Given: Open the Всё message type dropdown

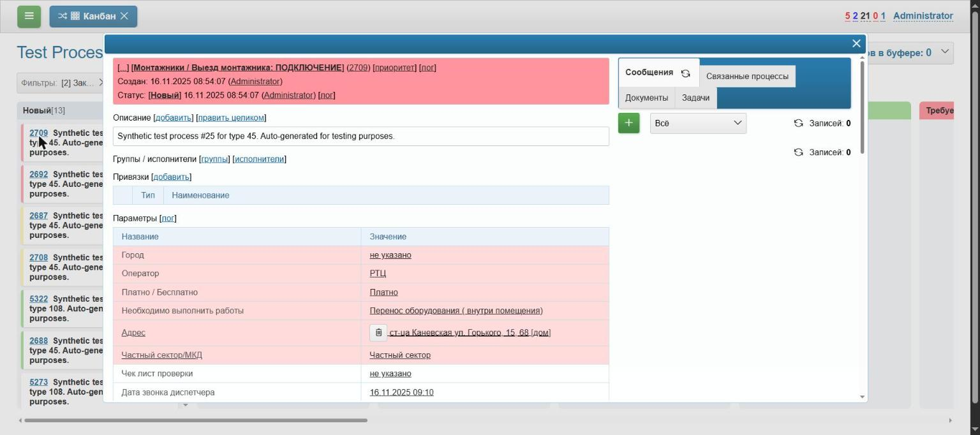Looking at the screenshot, I should click(698, 123).
